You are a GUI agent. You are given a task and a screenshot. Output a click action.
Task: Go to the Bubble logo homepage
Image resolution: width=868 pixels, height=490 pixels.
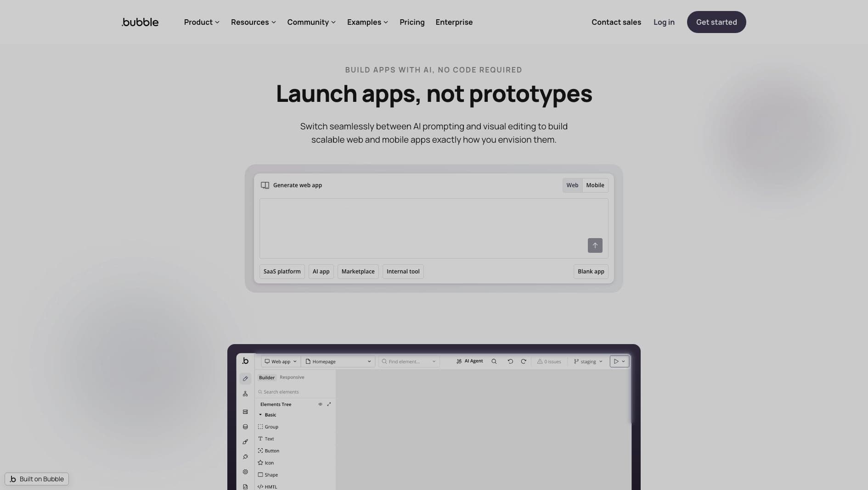(x=140, y=22)
